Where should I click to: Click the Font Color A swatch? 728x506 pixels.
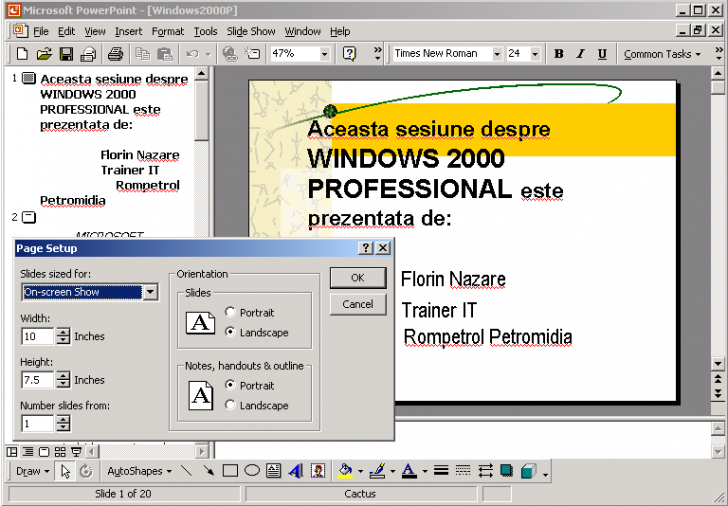pos(409,471)
